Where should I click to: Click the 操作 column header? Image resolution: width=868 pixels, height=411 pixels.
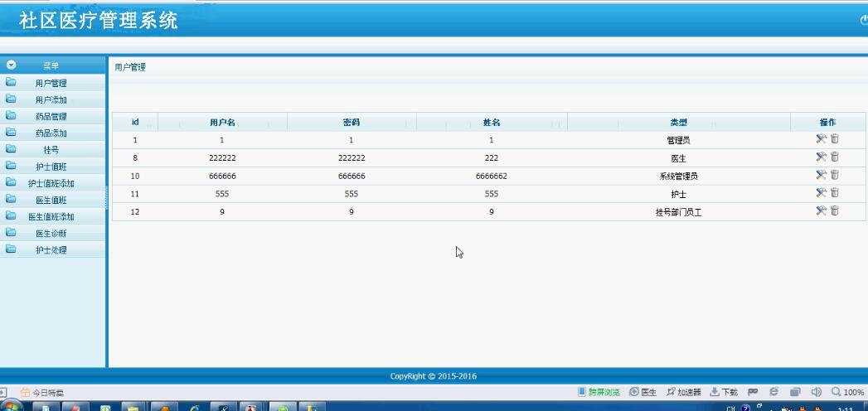(x=827, y=123)
